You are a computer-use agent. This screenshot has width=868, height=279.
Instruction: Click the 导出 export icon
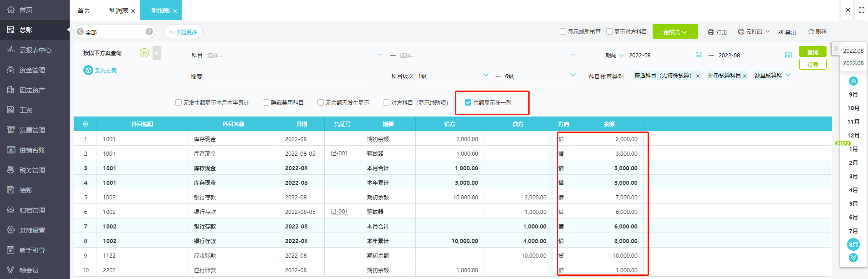pyautogui.click(x=781, y=32)
